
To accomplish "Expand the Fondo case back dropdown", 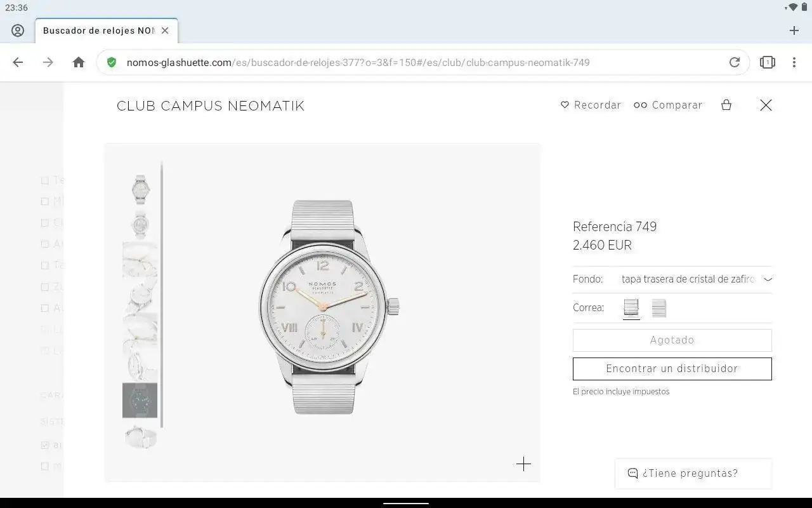I will click(x=768, y=279).
